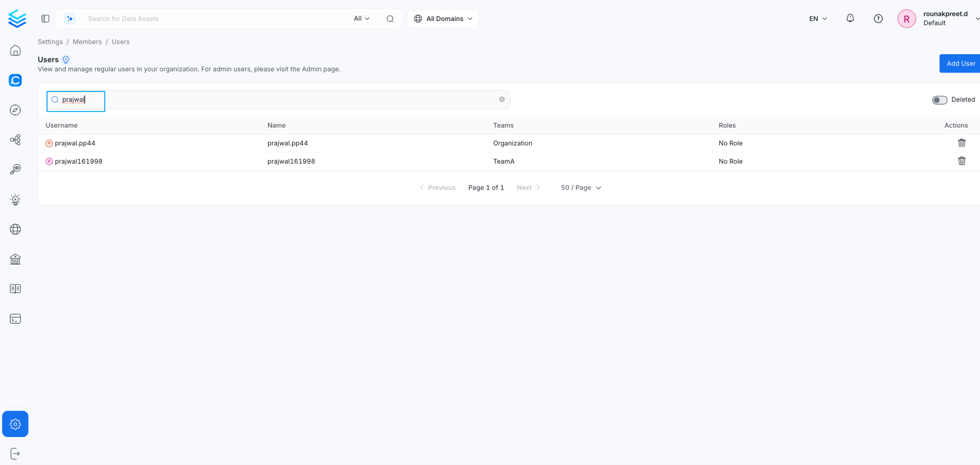980x465 pixels.
Task: Open the EN language dropdown
Action: click(818, 19)
